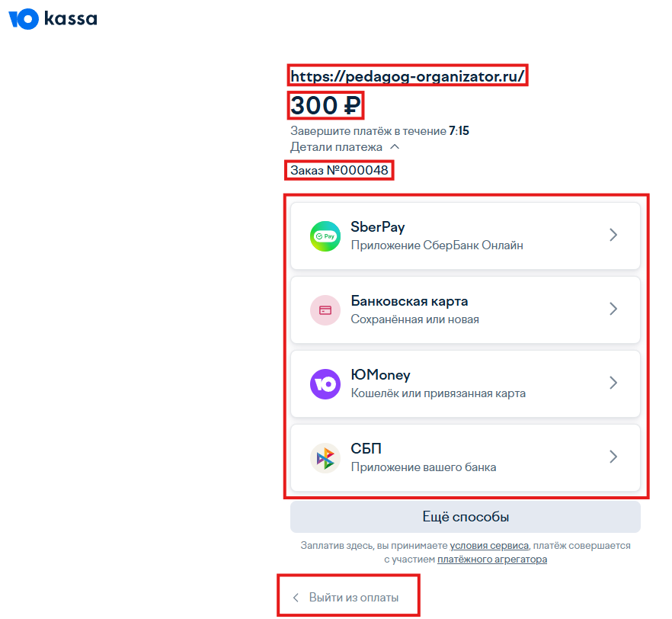Click the pedagog-organizator.ru merchant address
The width and height of the screenshot is (672, 619).
click(407, 76)
